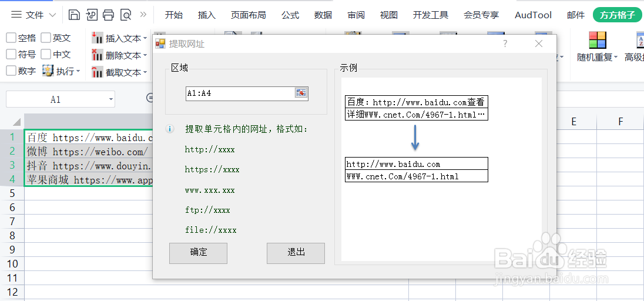This screenshot has height=301, width=644.
Task: Open the 页面布局 tab
Action: coord(248,15)
